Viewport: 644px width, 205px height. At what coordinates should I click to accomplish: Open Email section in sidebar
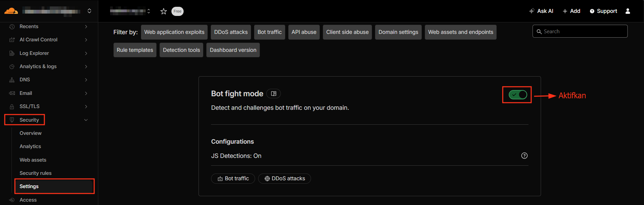click(x=26, y=93)
